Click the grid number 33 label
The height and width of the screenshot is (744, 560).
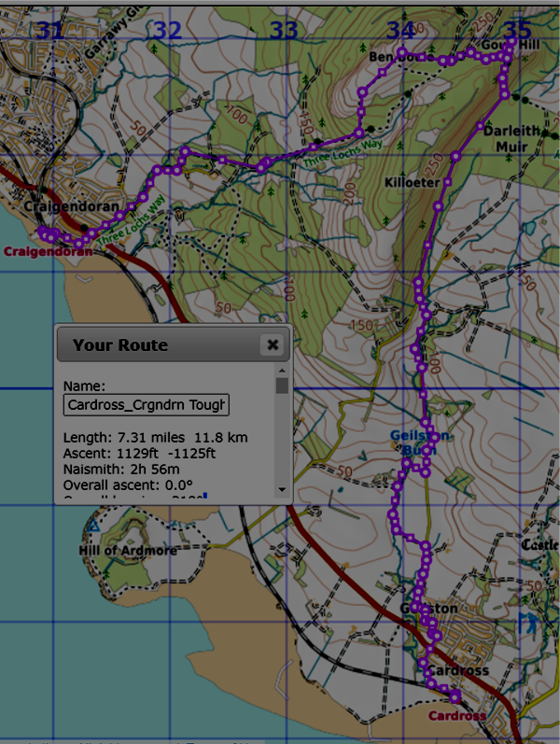pyautogui.click(x=283, y=30)
